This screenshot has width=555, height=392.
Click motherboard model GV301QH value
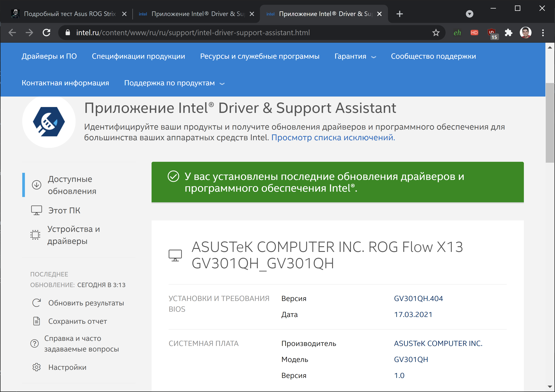coord(411,359)
